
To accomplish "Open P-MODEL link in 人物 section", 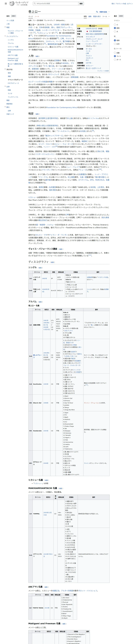I will (x=65, y=63).
